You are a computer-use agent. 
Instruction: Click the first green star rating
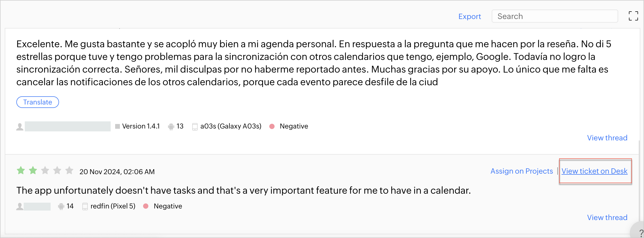(21, 170)
